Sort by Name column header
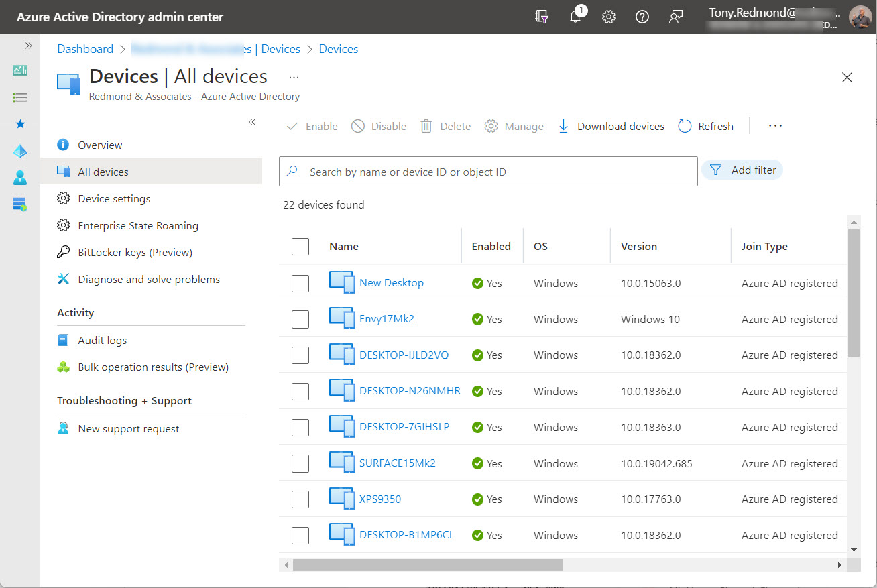 (344, 247)
